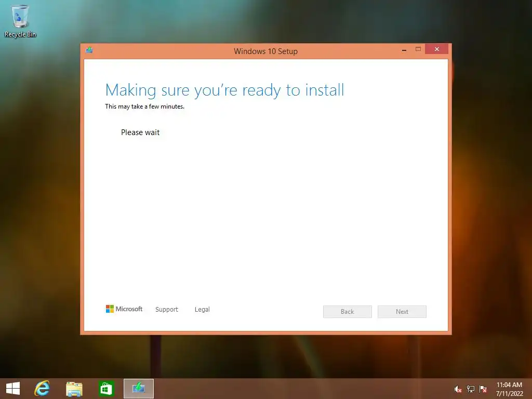Open the Windows Start button
The width and height of the screenshot is (532, 399).
click(13, 389)
